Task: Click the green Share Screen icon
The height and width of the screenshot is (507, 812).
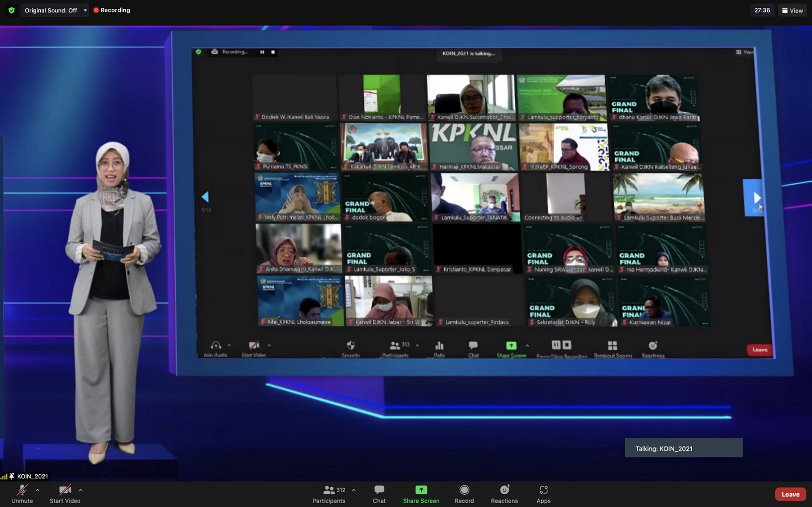Action: (x=421, y=490)
